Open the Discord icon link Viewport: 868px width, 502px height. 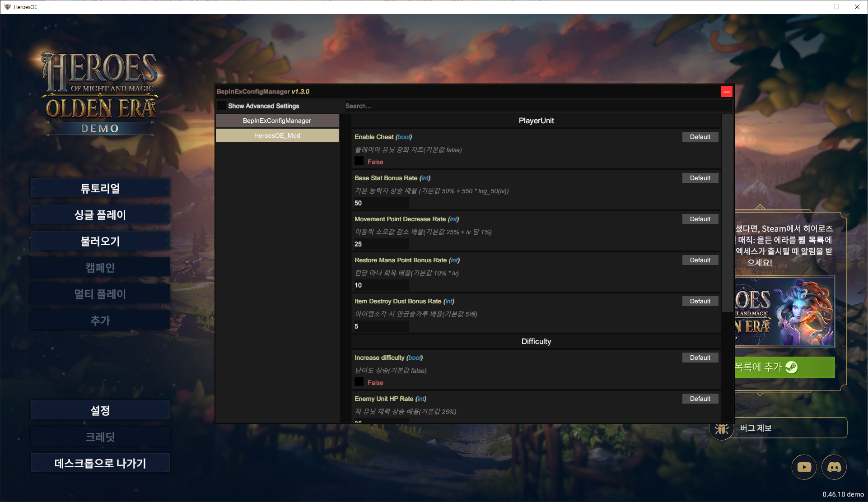point(834,467)
